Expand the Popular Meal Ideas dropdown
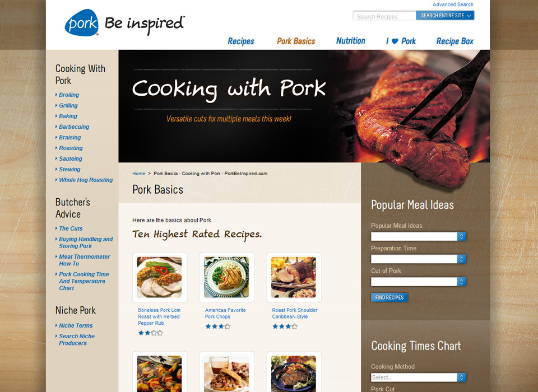The height and width of the screenshot is (392, 538). pos(418,236)
